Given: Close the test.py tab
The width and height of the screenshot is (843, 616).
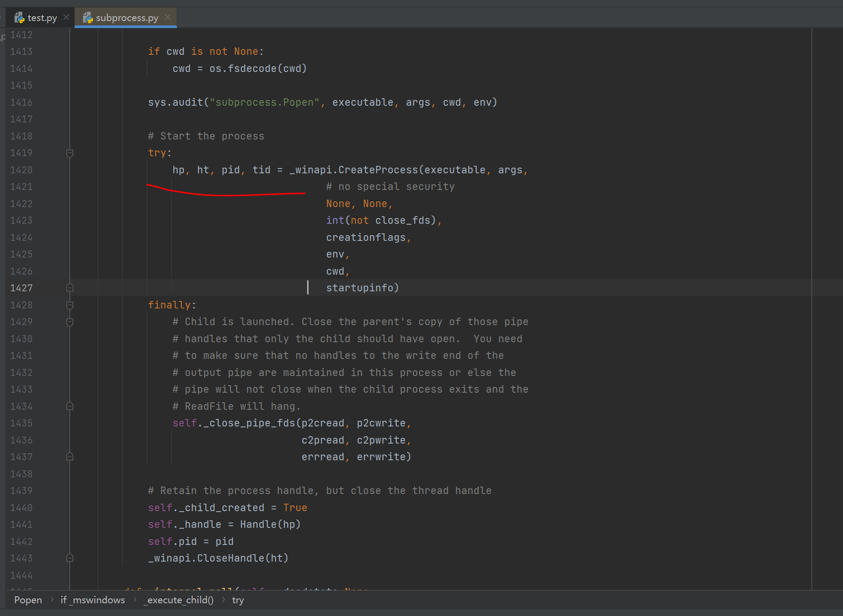Looking at the screenshot, I should pos(66,17).
